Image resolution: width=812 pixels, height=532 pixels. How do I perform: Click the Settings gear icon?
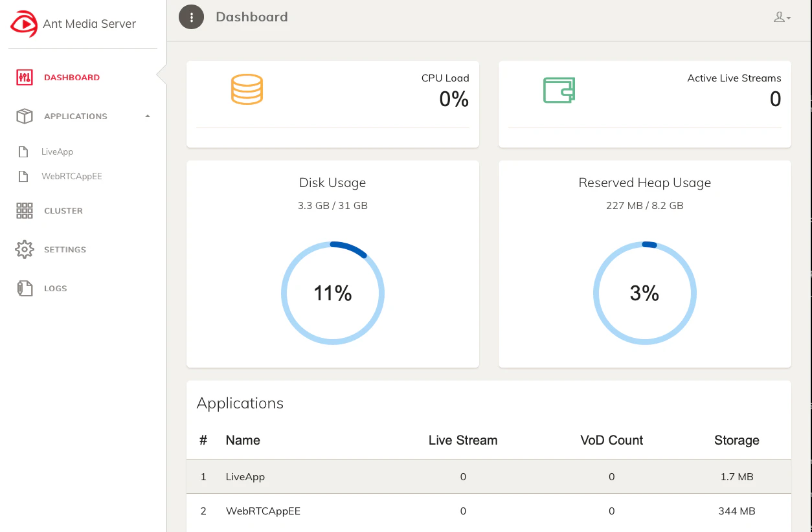(25, 250)
